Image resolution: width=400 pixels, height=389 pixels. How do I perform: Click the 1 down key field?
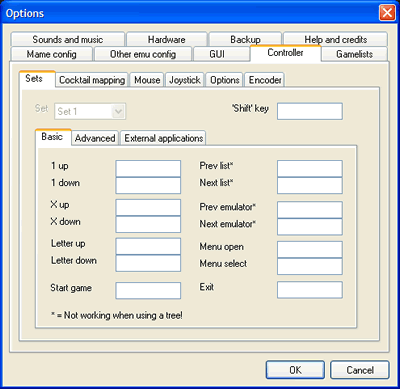click(148, 185)
